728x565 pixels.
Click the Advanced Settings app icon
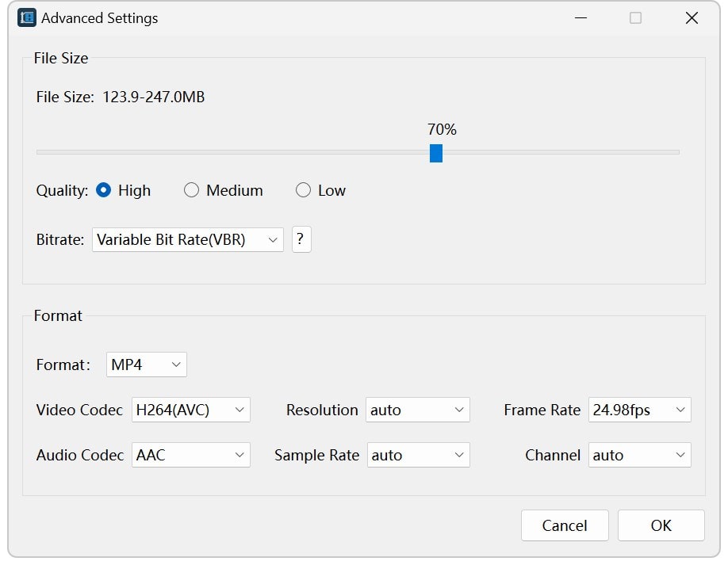[x=25, y=17]
